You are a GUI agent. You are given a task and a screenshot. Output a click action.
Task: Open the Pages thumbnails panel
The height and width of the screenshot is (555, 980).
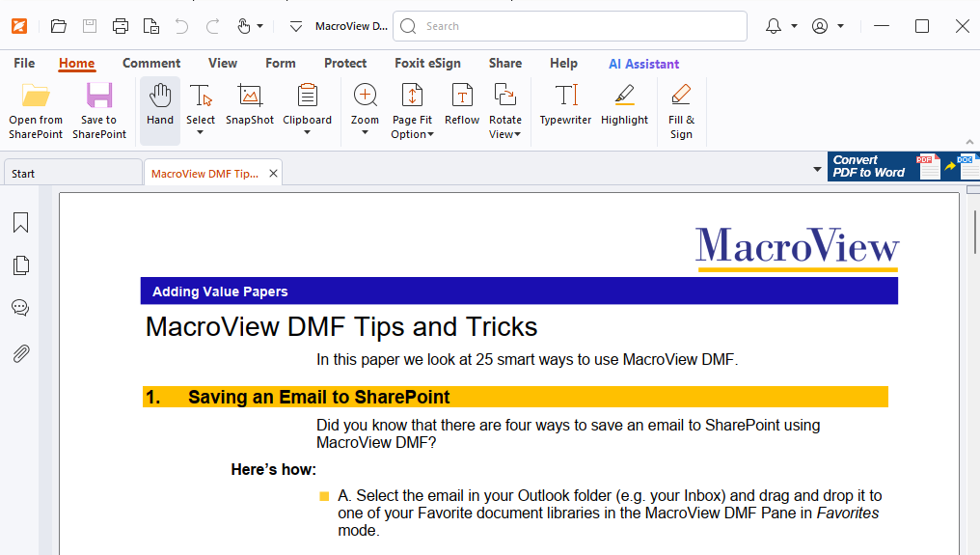coord(20,265)
